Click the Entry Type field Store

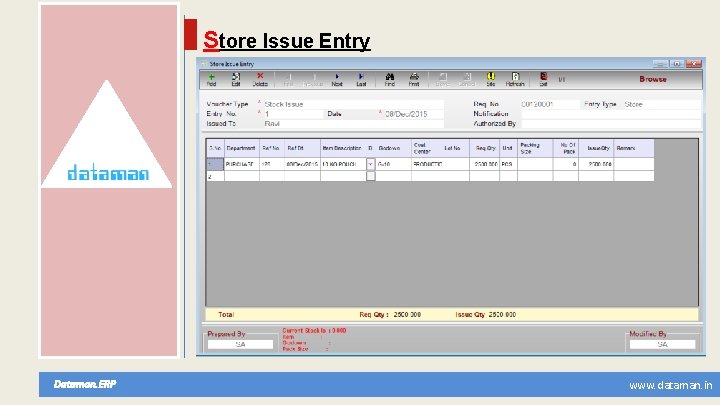(662, 104)
